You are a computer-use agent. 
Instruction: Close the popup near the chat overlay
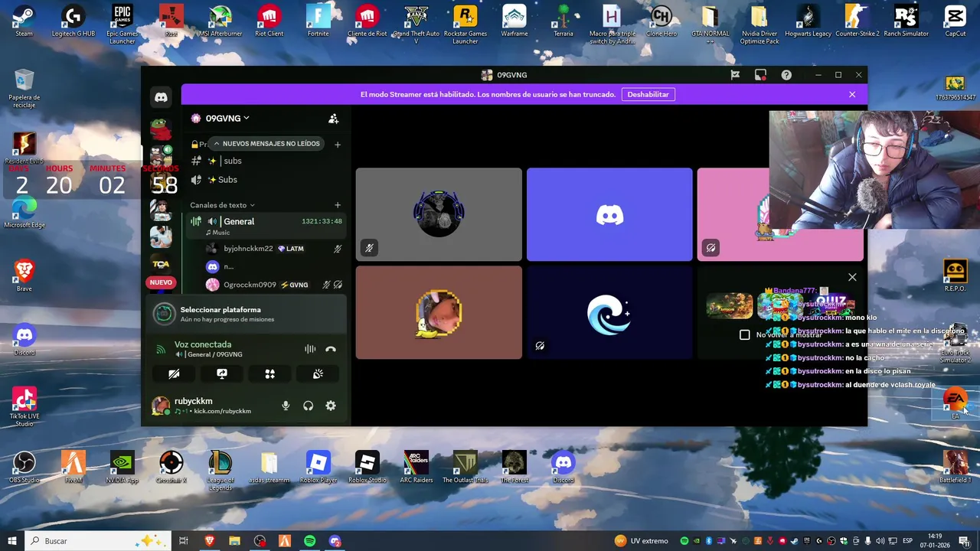(x=852, y=277)
